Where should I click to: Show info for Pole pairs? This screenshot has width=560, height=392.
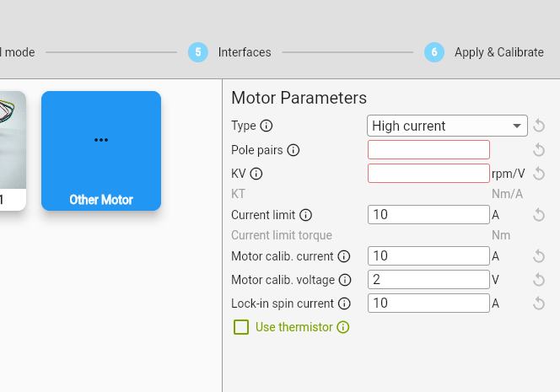point(293,150)
